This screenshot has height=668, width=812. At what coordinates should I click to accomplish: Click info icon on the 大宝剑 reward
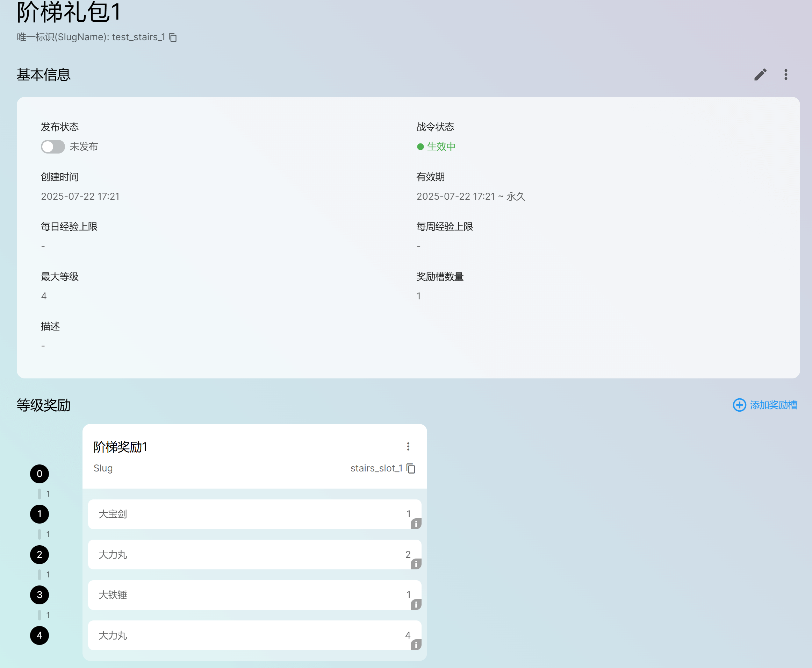(416, 524)
